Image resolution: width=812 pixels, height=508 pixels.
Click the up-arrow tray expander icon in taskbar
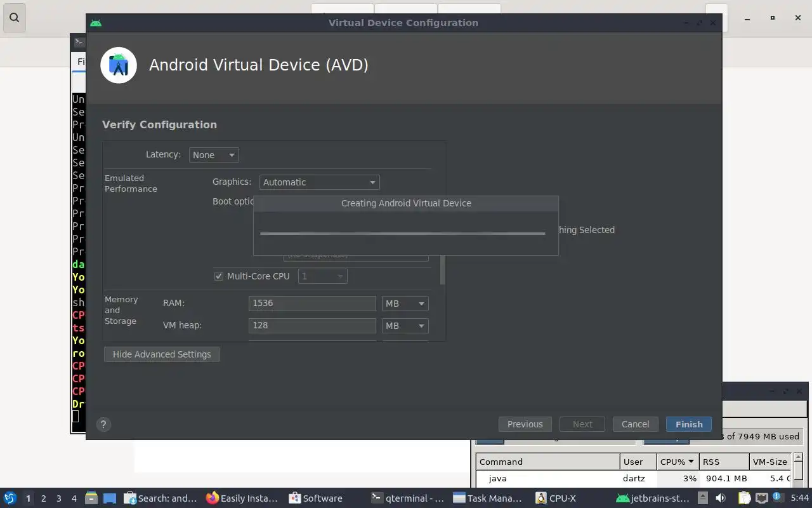pyautogui.click(x=703, y=498)
